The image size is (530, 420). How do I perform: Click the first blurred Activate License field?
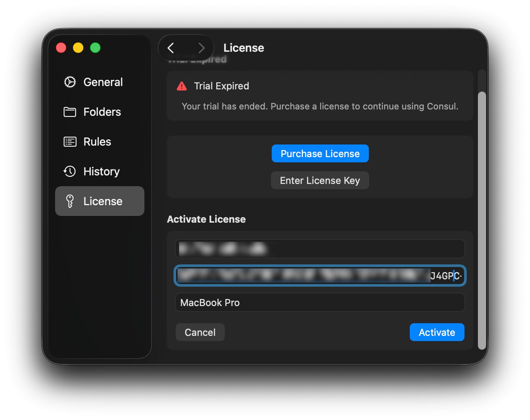coord(320,249)
